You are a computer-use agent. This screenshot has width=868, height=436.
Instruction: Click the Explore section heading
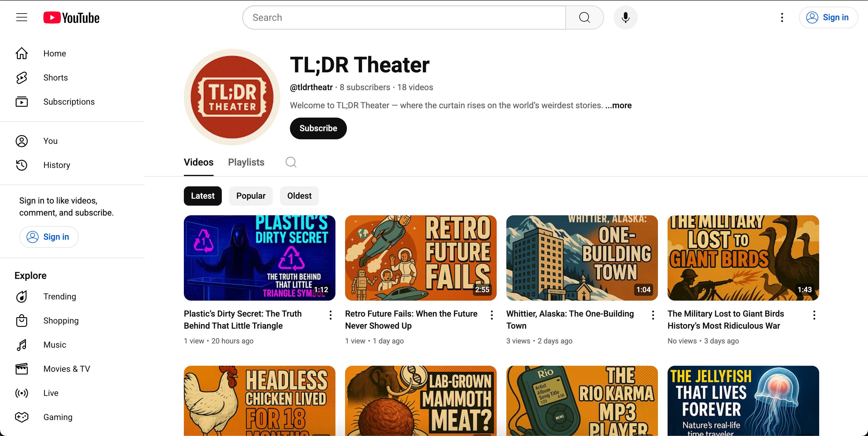click(x=30, y=276)
